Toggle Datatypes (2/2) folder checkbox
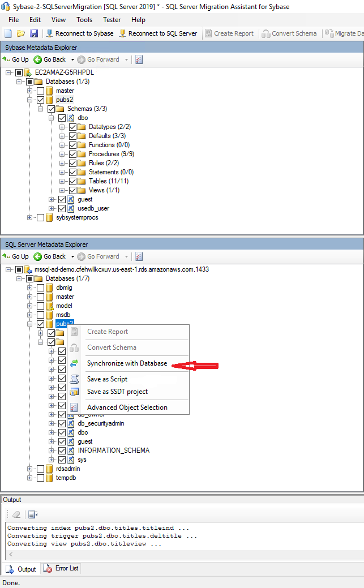 click(x=73, y=127)
